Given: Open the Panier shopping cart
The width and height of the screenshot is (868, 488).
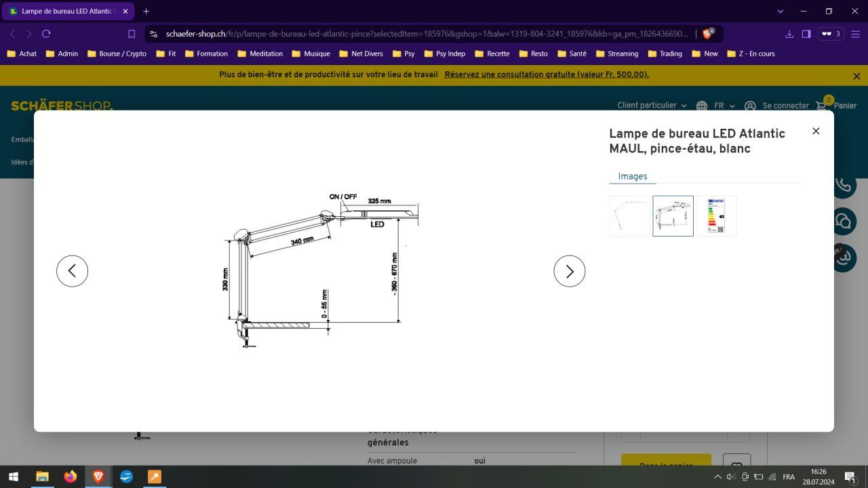Looking at the screenshot, I should click(836, 105).
